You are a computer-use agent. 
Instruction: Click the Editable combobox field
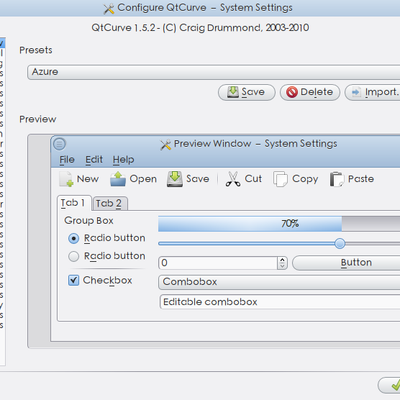[x=280, y=302]
